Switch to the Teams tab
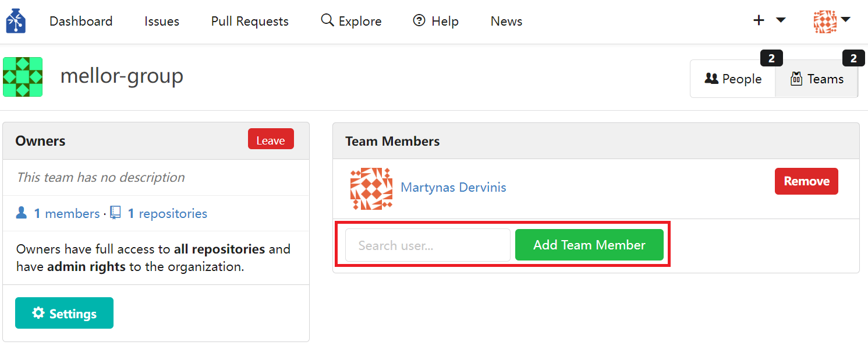The image size is (868, 345). tap(817, 79)
